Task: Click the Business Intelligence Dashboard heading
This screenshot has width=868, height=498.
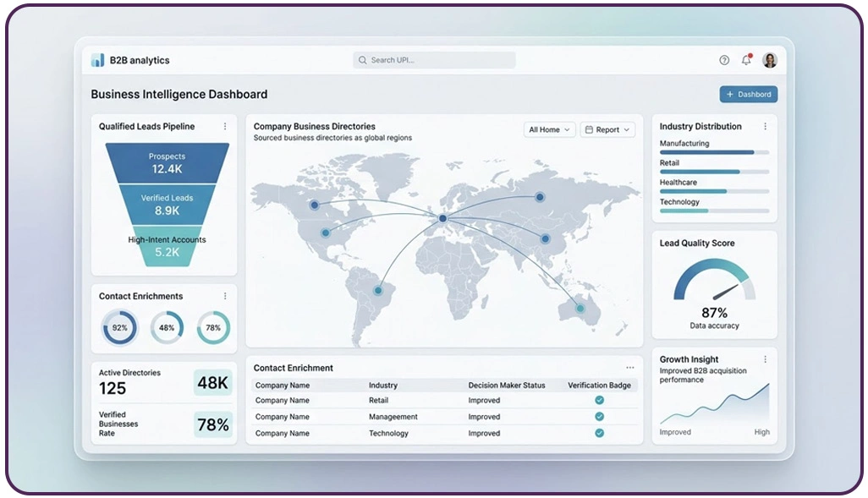Action: pos(179,94)
